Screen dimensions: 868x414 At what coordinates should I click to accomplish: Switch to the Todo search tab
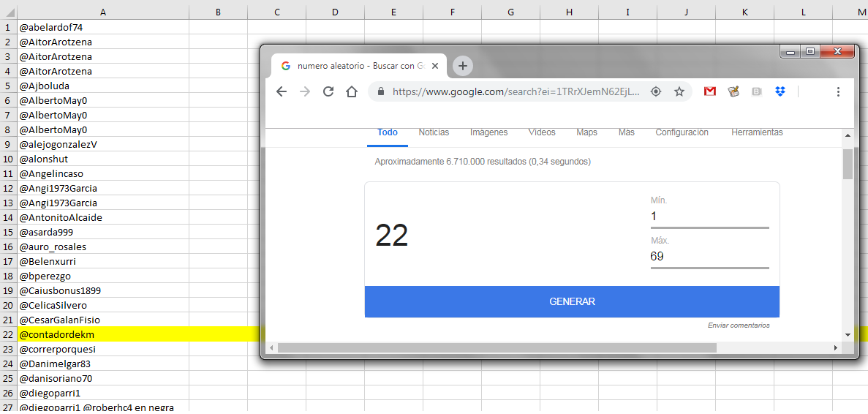tap(388, 133)
